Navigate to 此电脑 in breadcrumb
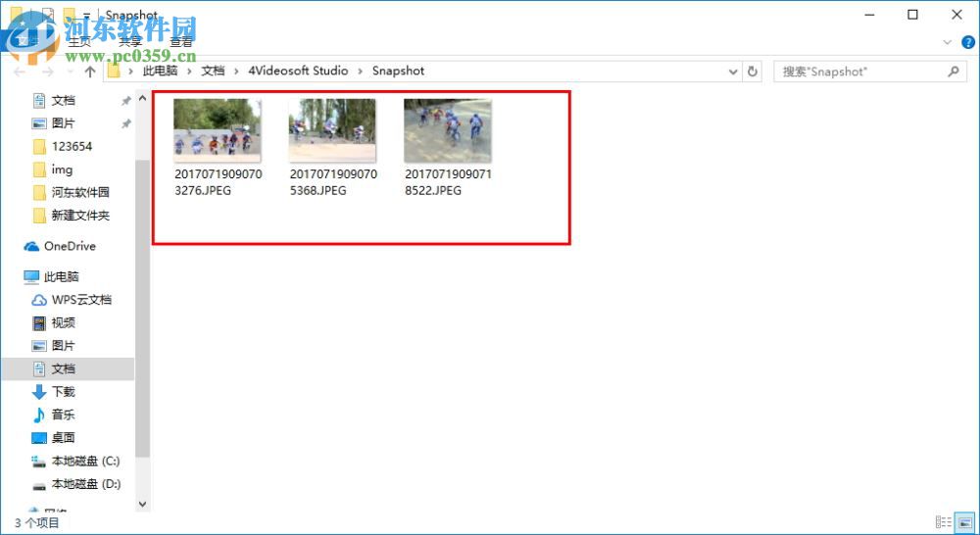980x535 pixels. pos(160,71)
